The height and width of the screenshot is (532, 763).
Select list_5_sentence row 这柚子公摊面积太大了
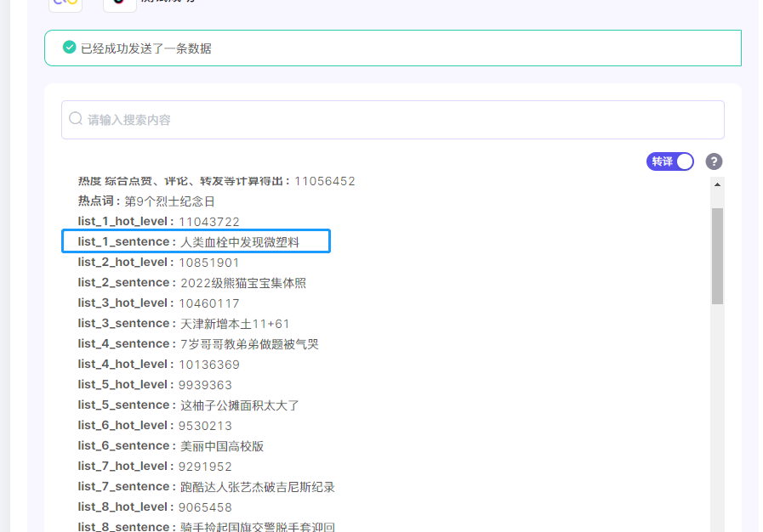point(189,405)
